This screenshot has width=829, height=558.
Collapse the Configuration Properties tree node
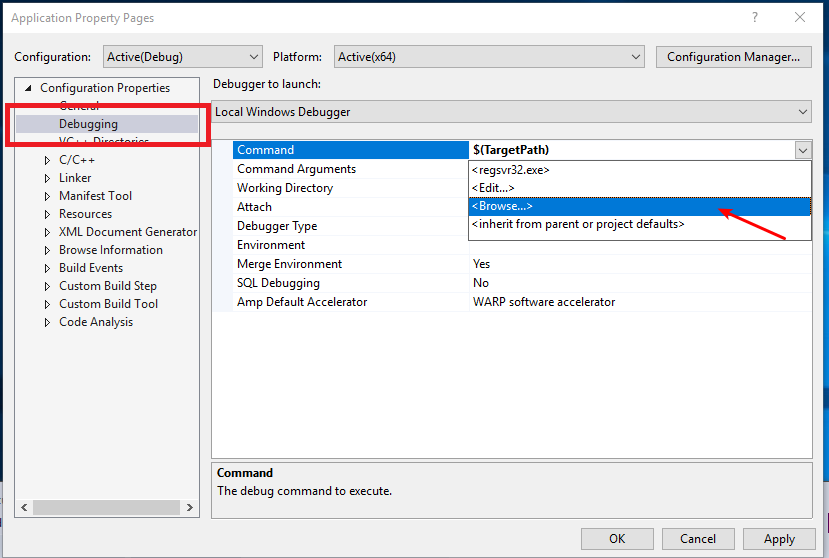29,88
